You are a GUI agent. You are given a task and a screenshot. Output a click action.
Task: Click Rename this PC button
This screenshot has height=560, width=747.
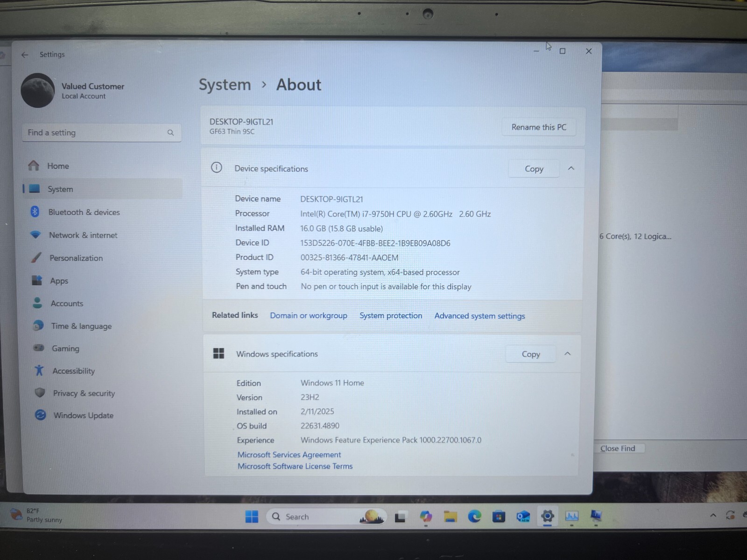[539, 127]
